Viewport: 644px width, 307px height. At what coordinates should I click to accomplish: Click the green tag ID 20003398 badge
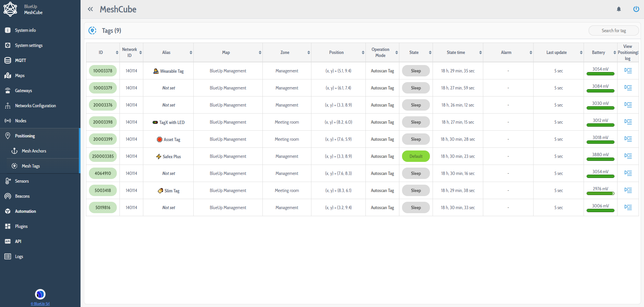pos(103,122)
